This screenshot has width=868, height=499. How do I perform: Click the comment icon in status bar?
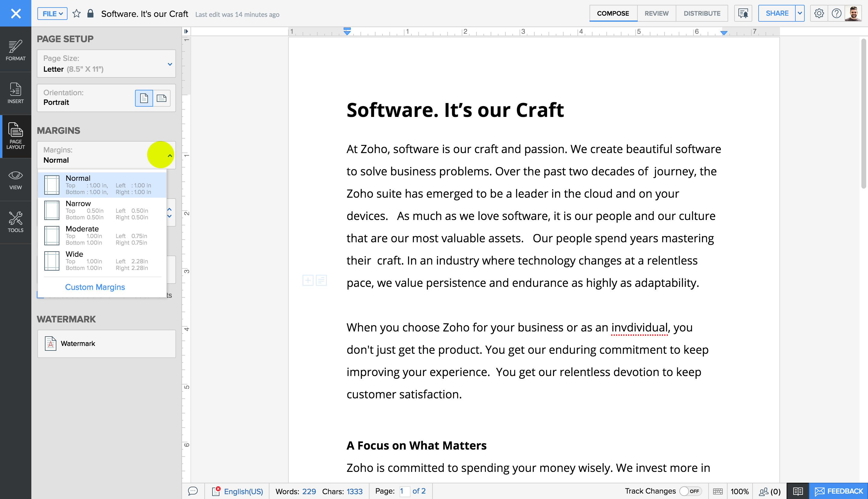point(193,491)
